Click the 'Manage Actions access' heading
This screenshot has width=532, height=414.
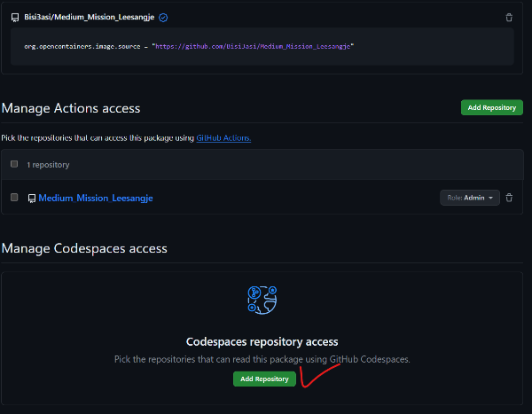point(71,108)
